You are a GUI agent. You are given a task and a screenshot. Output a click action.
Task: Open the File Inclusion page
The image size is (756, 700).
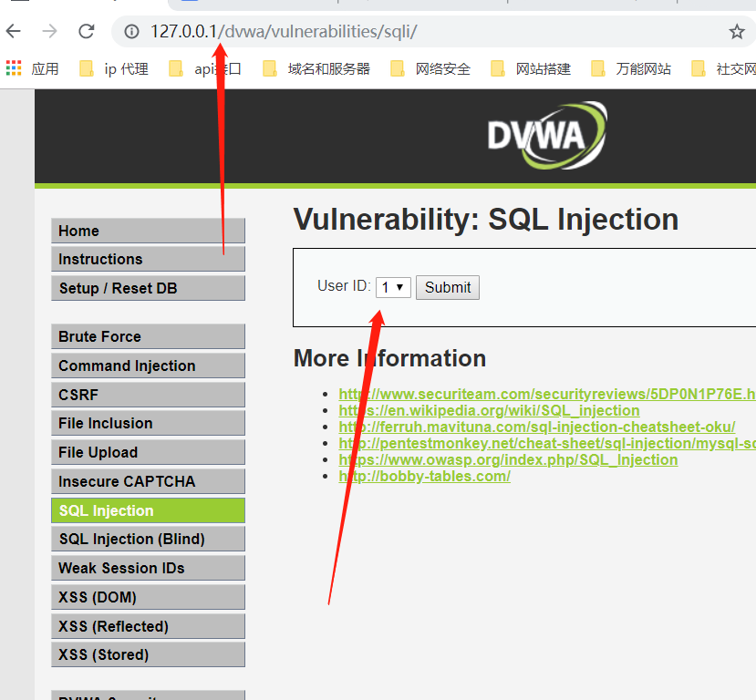pyautogui.click(x=148, y=423)
